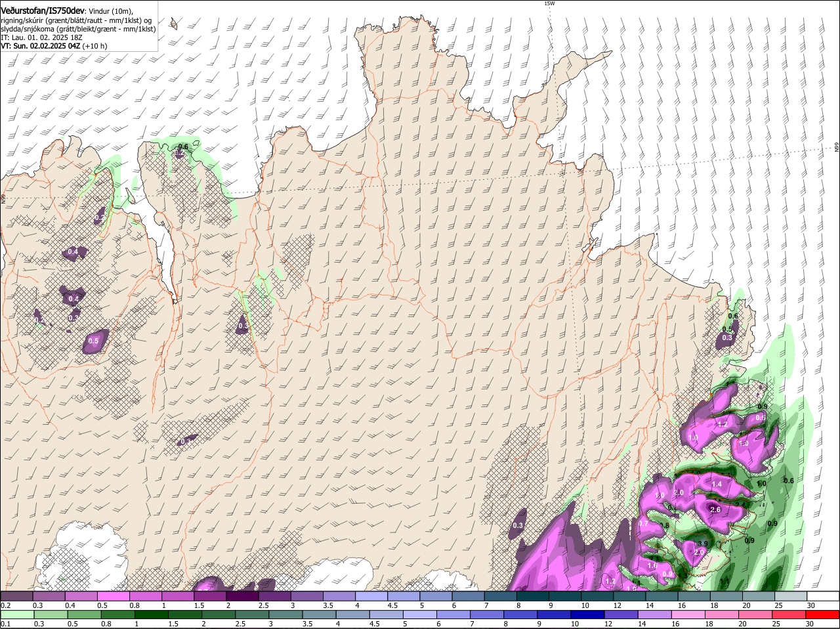This screenshot has height=629, width=840.
Task: Click the 'slydda/snjókoma' description line
Action: click(78, 29)
